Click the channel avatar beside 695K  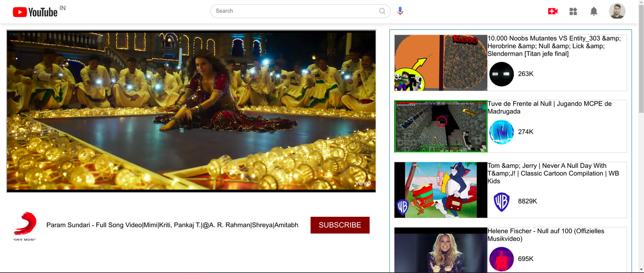point(502,259)
